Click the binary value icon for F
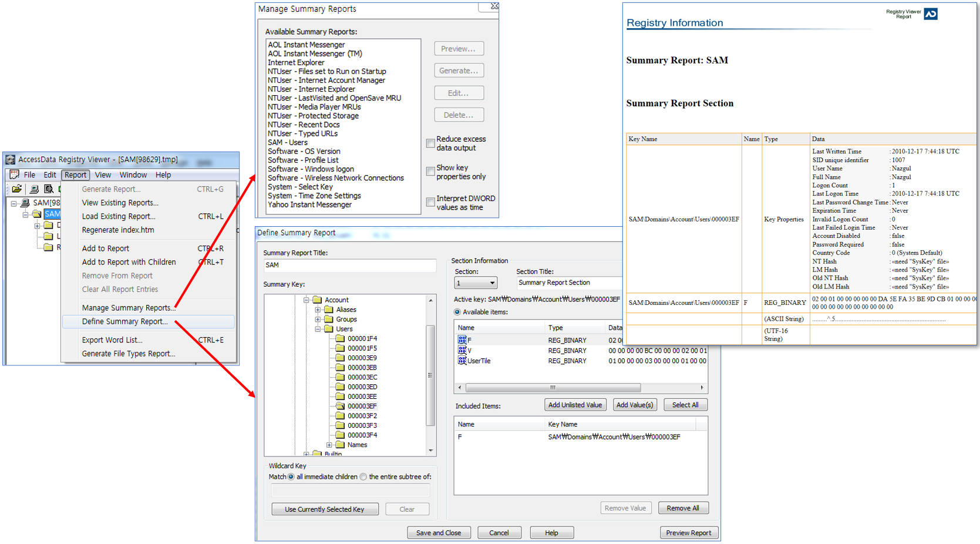The image size is (980, 544). (462, 340)
